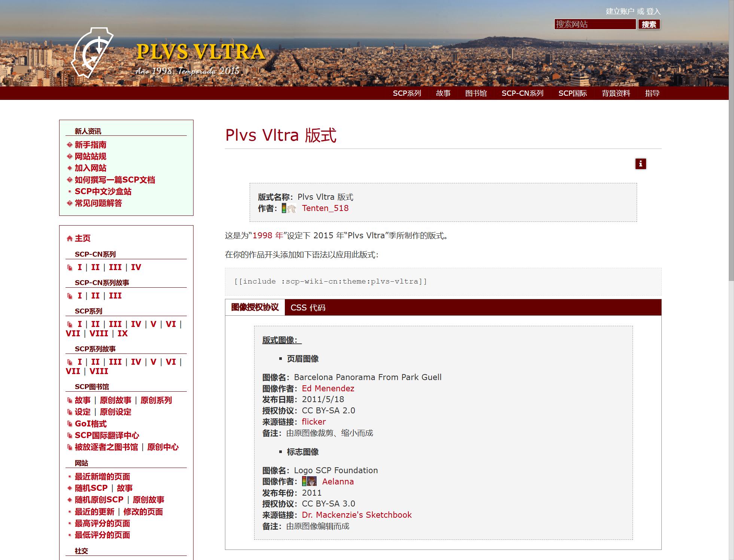Screen dimensions: 734x560
Task: Click Aelanna's user avatar
Action: [x=312, y=481]
